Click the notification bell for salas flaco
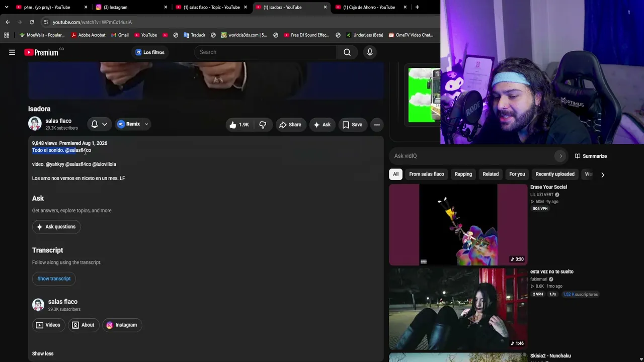 tap(95, 124)
